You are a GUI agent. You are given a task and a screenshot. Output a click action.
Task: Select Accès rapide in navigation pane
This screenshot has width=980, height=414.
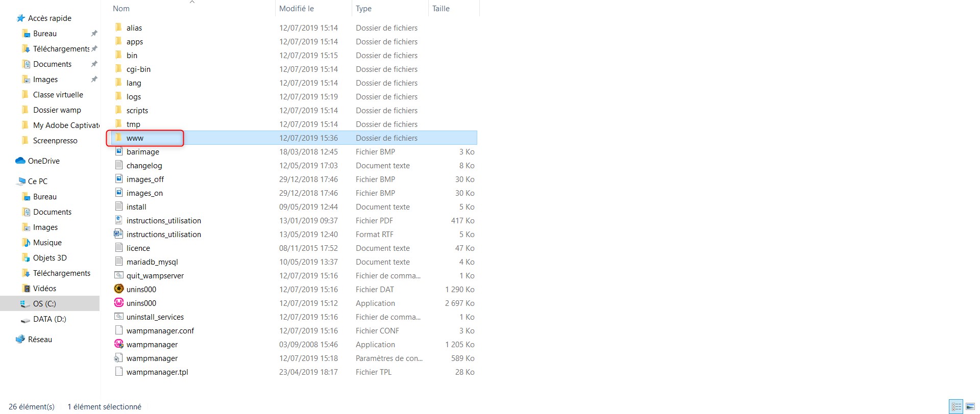tap(50, 18)
